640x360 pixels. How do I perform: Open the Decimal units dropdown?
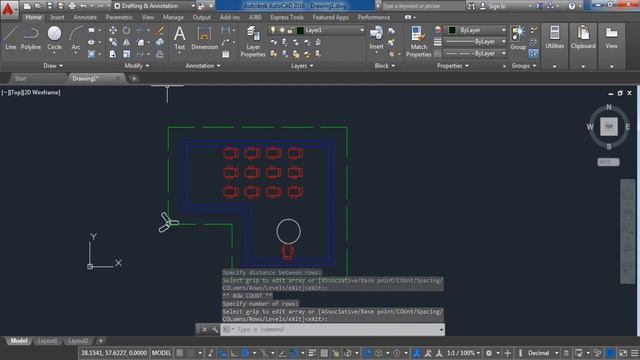(x=542, y=353)
